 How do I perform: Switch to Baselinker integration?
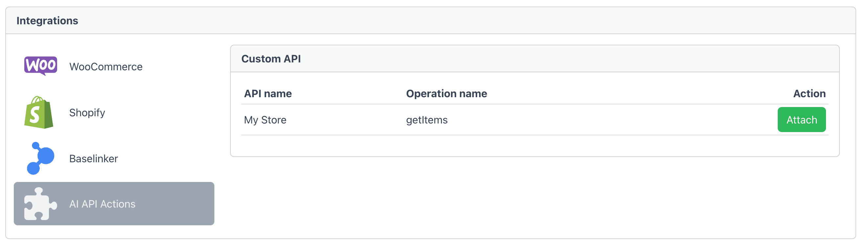pyautogui.click(x=93, y=159)
